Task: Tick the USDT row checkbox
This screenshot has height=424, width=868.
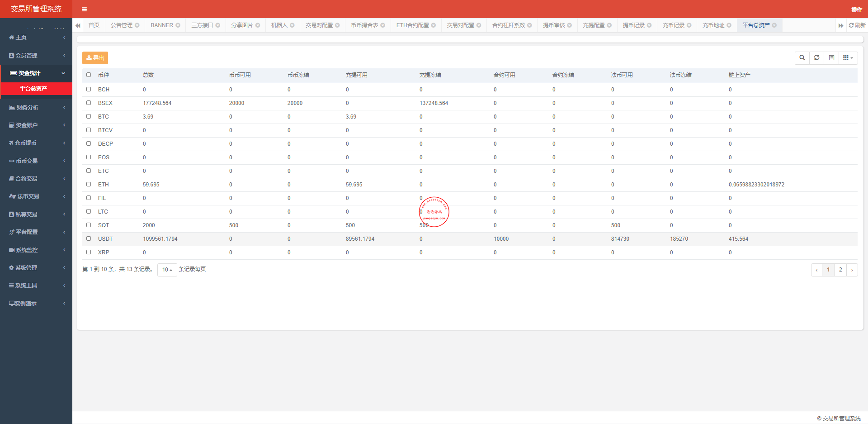Action: pyautogui.click(x=89, y=238)
